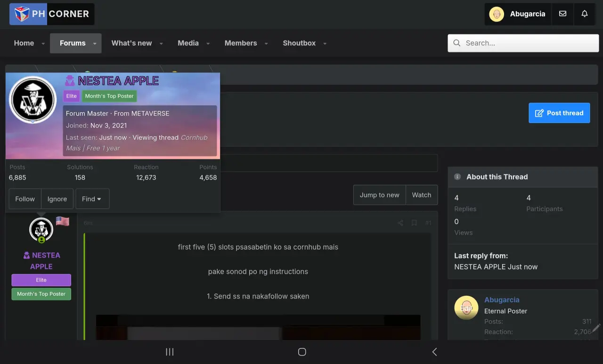Viewport: 603px width, 364px height.
Task: Click the Elite badge in tooltip card
Action: click(x=72, y=96)
